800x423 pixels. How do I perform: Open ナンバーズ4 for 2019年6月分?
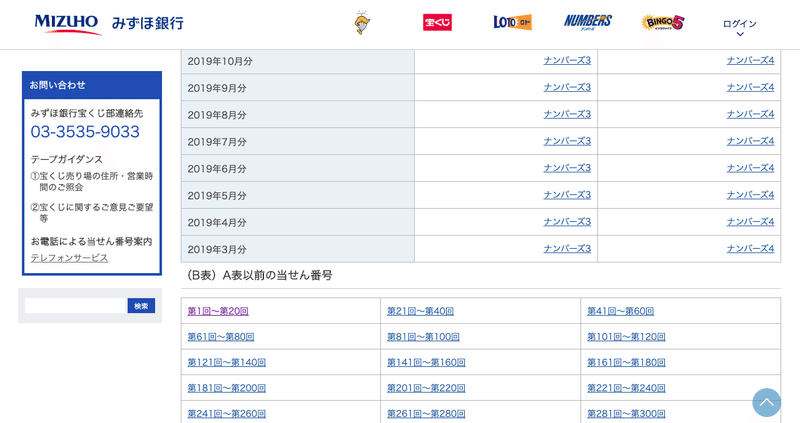[750, 168]
